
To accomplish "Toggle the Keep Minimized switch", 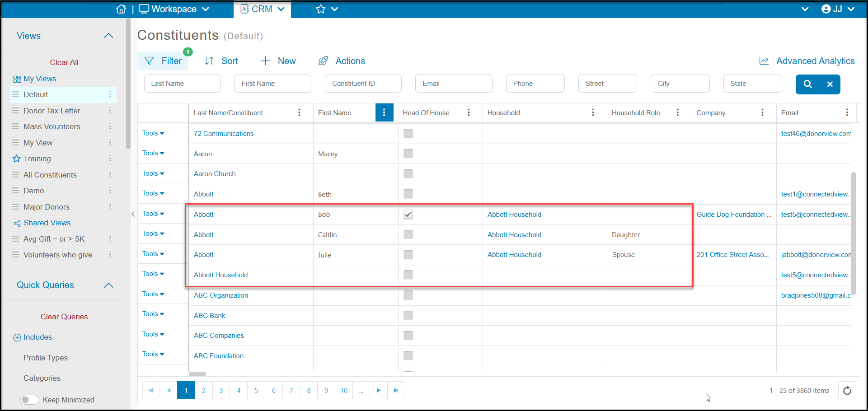I will pos(30,400).
